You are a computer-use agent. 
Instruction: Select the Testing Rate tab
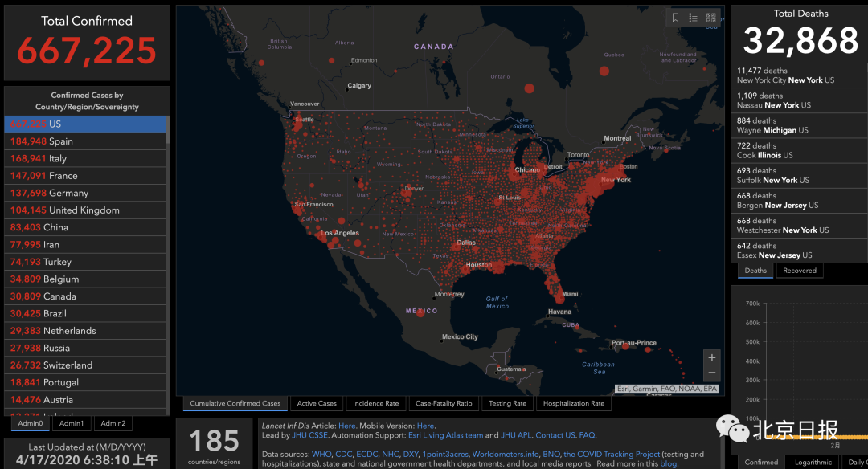(508, 403)
